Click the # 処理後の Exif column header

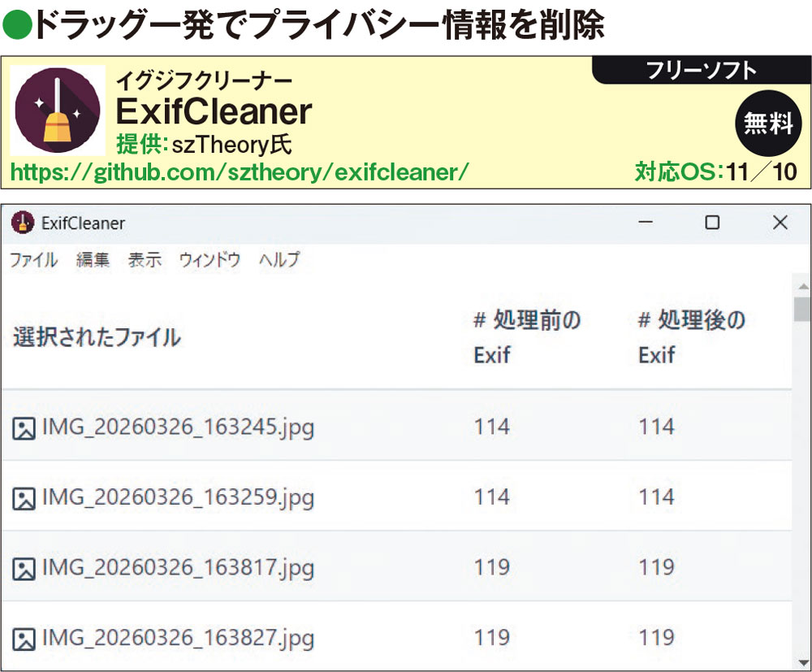pos(692,337)
